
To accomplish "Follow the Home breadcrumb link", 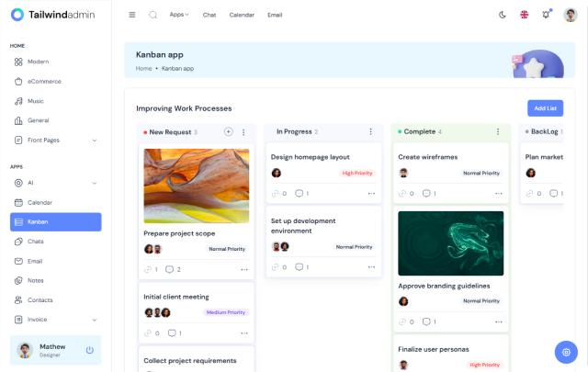I will click(x=143, y=68).
